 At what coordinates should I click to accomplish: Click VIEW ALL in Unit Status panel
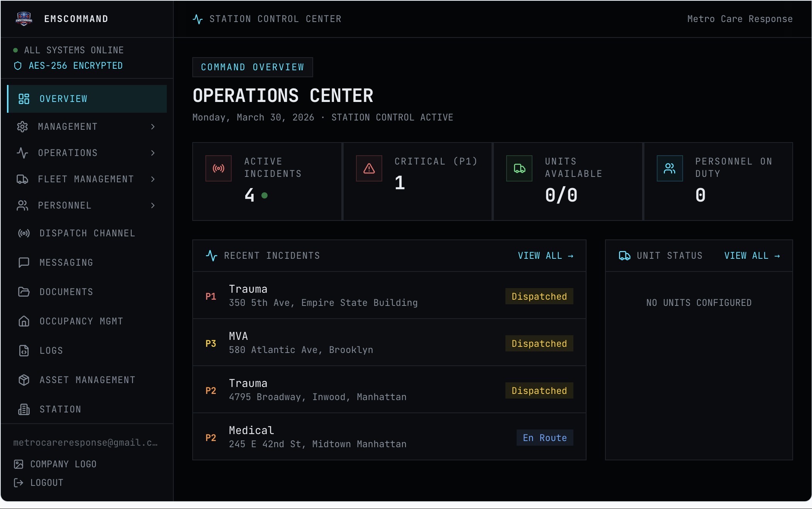(752, 255)
